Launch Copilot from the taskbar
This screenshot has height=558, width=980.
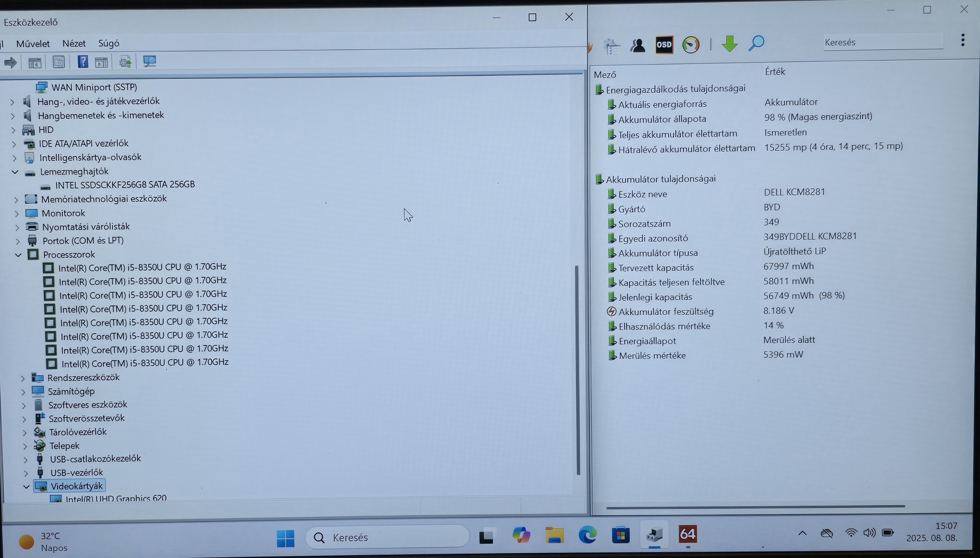(521, 535)
